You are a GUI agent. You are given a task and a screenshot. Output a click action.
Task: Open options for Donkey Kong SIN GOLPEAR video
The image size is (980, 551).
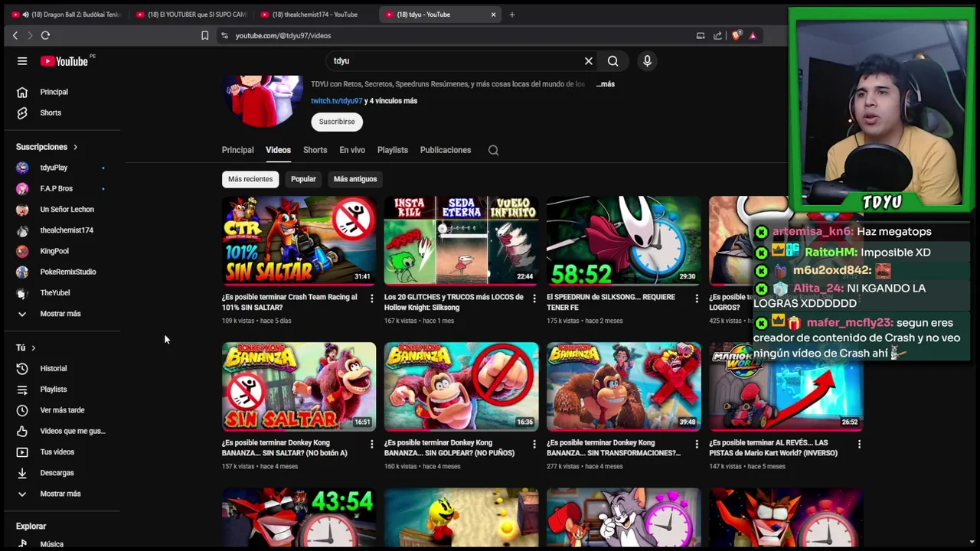[x=534, y=444]
